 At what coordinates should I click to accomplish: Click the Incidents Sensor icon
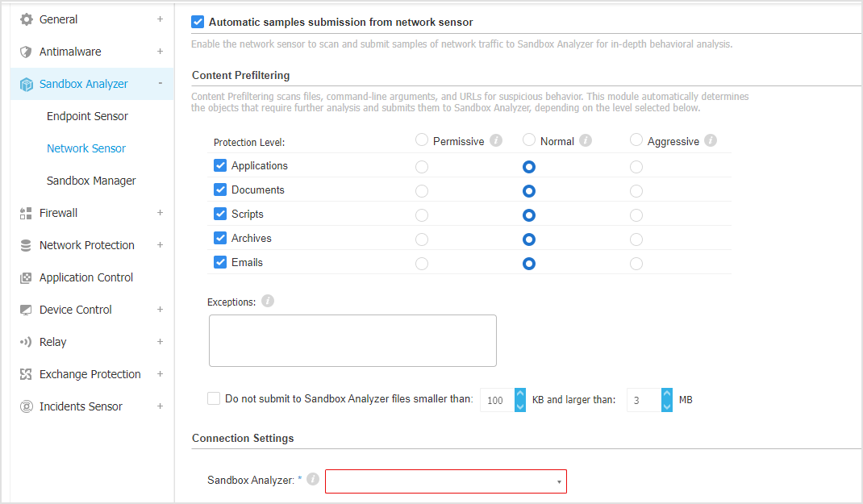[x=24, y=406]
